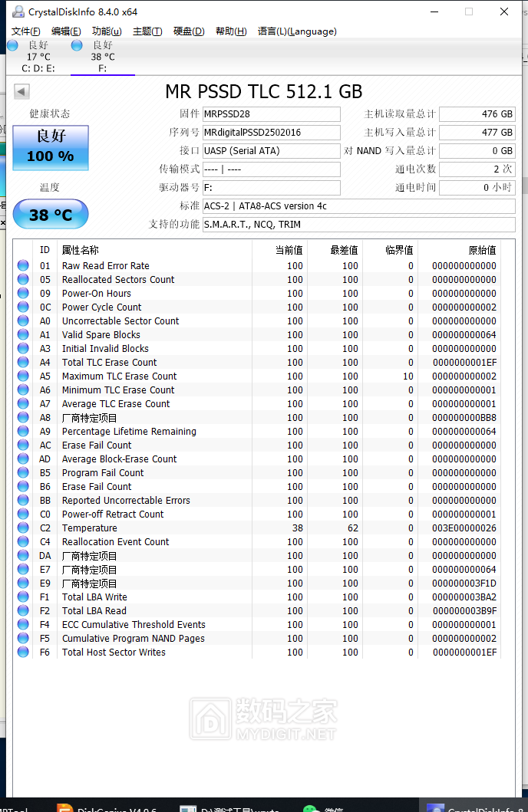Open the 硬盘(D) menu

click(x=189, y=31)
